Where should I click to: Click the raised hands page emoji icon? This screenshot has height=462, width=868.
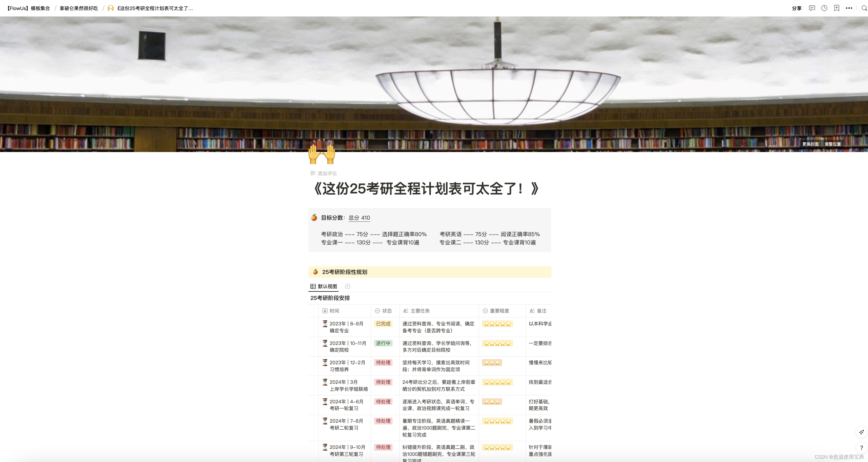(x=322, y=154)
